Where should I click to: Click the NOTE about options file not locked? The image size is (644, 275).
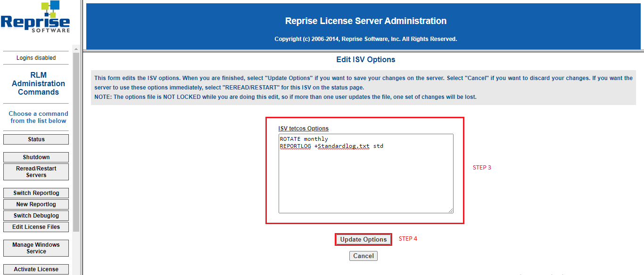tap(286, 97)
